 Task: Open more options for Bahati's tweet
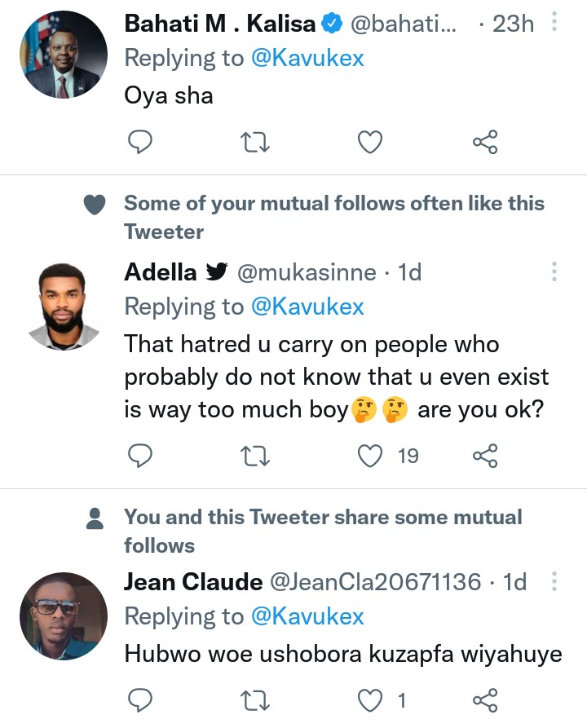point(554,23)
